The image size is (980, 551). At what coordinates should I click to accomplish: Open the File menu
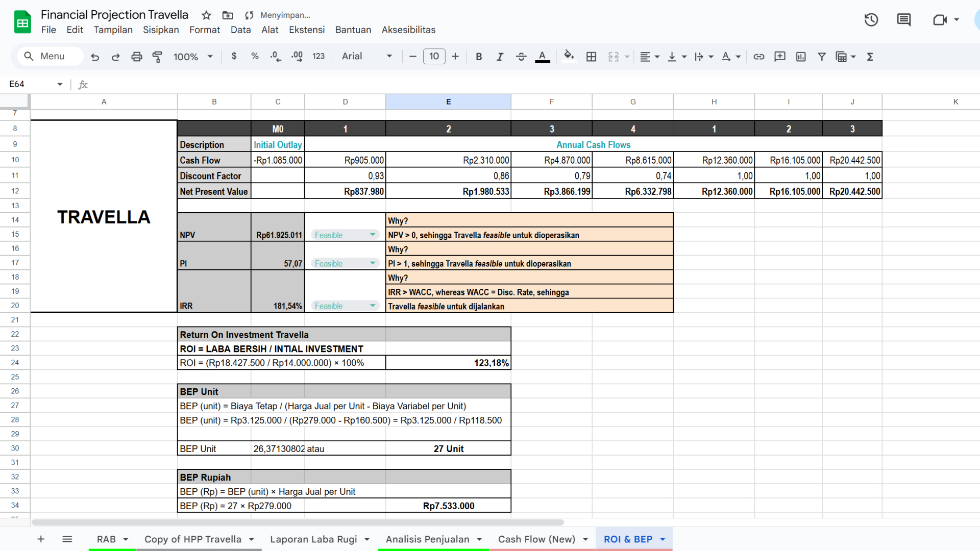[x=48, y=30]
